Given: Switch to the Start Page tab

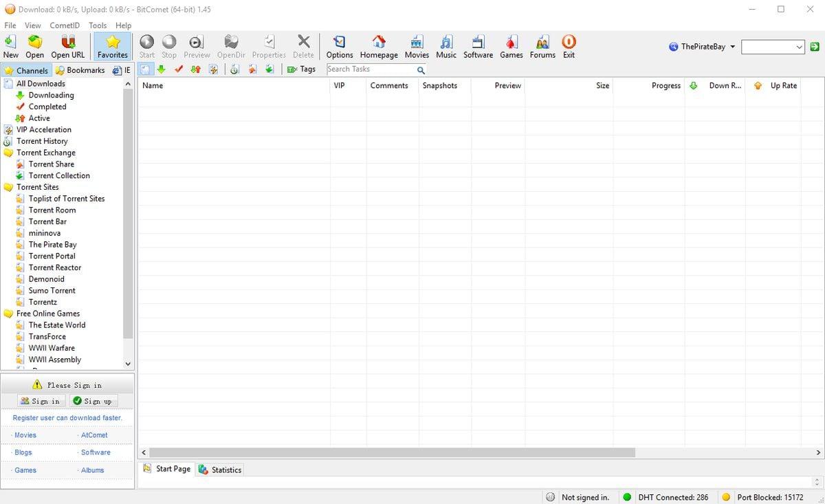Looking at the screenshot, I should tap(167, 469).
